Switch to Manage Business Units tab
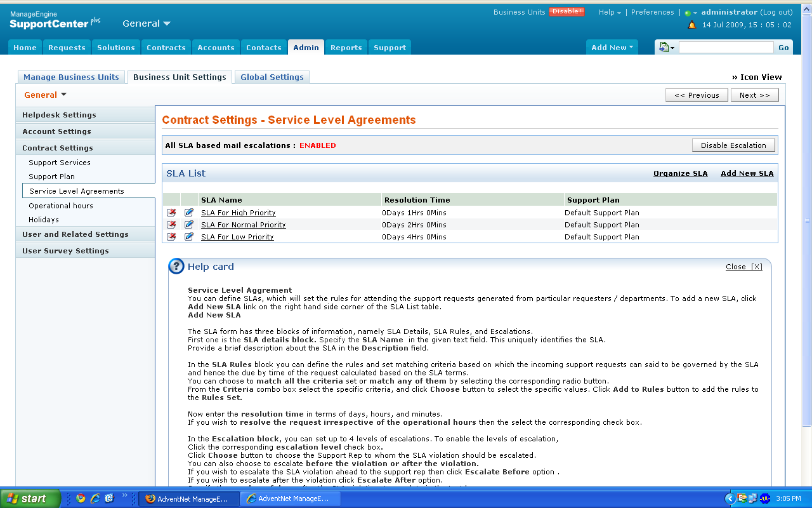 [x=71, y=77]
